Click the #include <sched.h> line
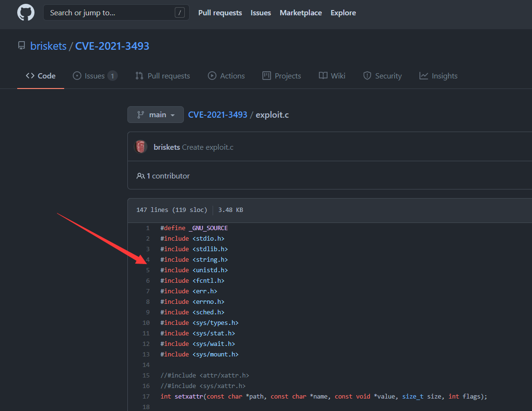 point(192,312)
